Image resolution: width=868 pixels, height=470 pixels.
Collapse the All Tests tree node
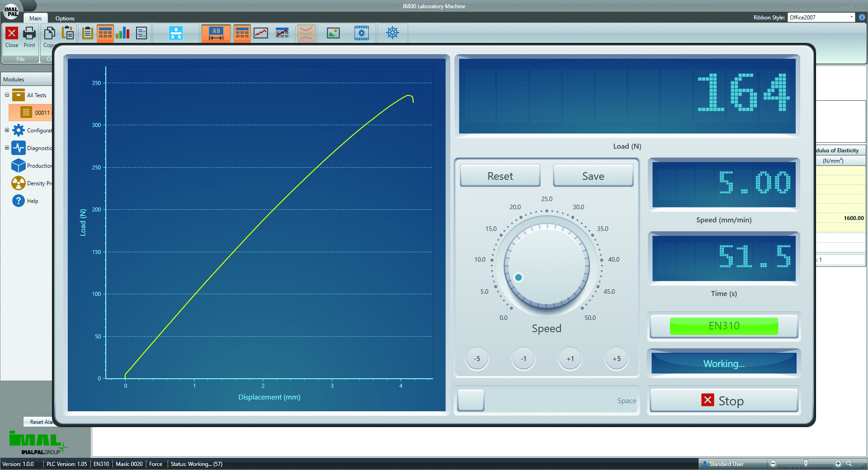point(7,95)
